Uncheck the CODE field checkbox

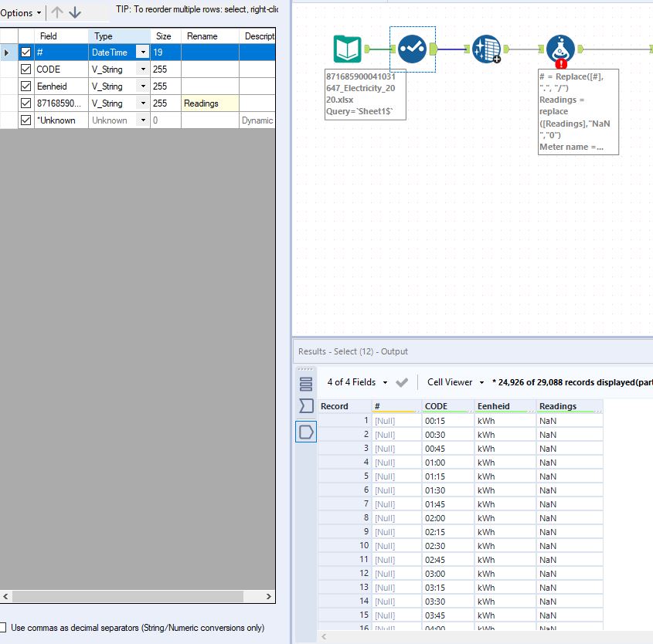click(26, 69)
